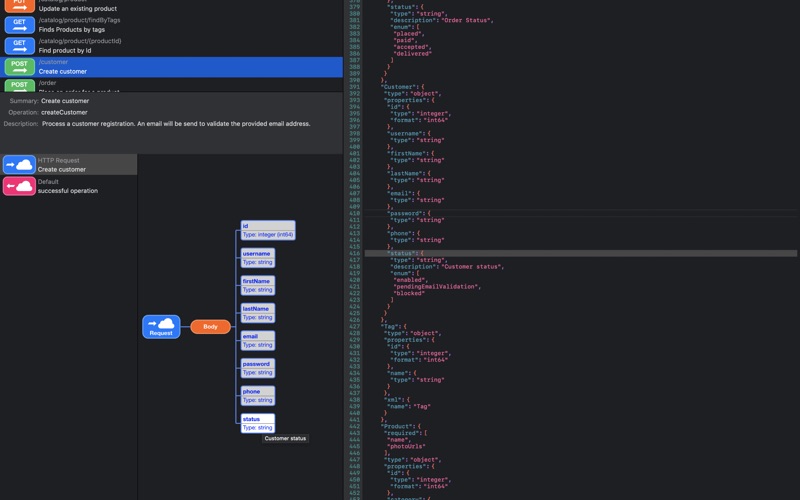This screenshot has height=500, width=800.
Task: Select the firstName property node
Action: click(x=258, y=285)
